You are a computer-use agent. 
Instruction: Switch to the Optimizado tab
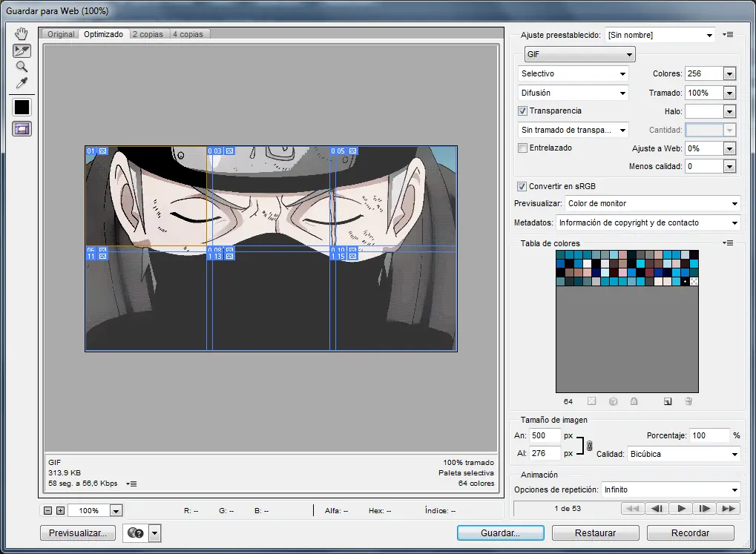pos(103,34)
